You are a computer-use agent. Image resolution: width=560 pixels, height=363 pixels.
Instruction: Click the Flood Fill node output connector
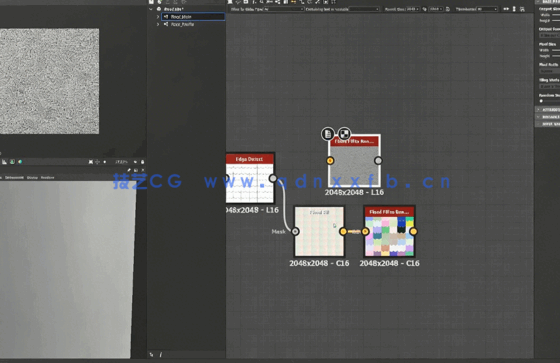[x=343, y=232]
